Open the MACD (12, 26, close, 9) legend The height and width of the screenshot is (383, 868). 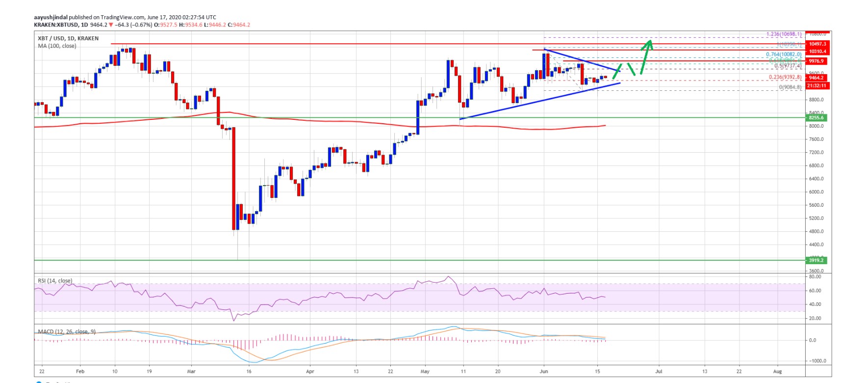point(67,332)
